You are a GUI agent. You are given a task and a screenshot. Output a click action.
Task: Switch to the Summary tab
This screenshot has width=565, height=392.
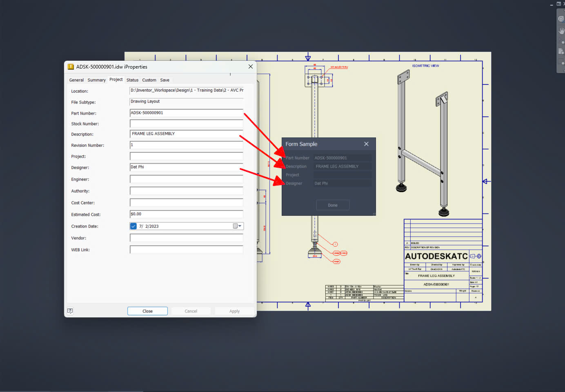coord(96,80)
